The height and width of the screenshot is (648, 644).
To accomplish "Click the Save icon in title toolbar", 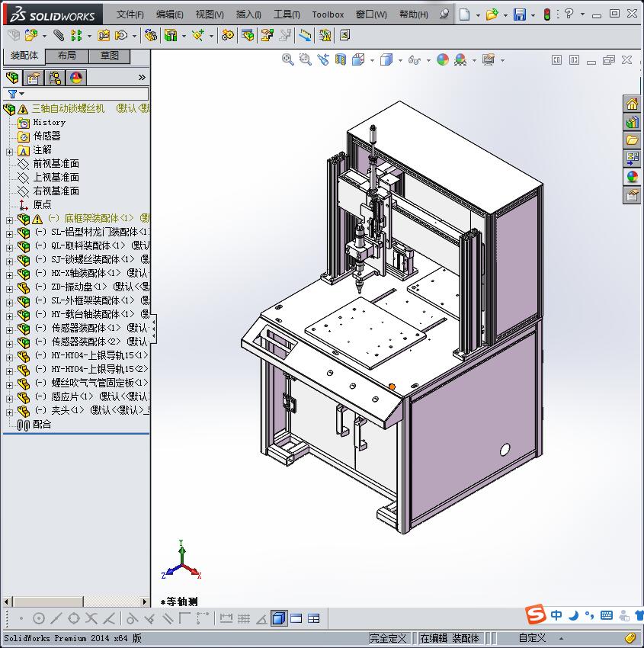I will tap(519, 14).
